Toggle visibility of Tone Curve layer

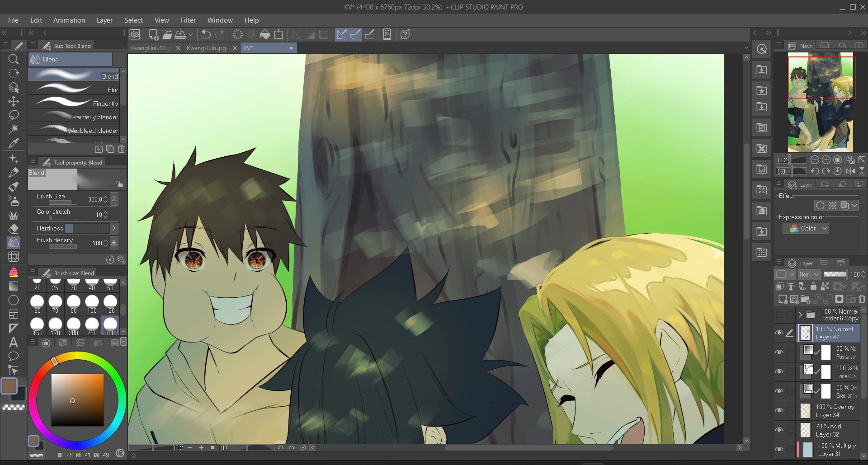tap(779, 371)
